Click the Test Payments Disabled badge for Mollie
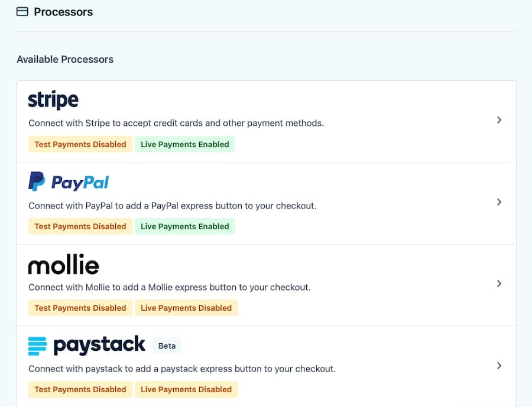532x407 pixels. [80, 307]
